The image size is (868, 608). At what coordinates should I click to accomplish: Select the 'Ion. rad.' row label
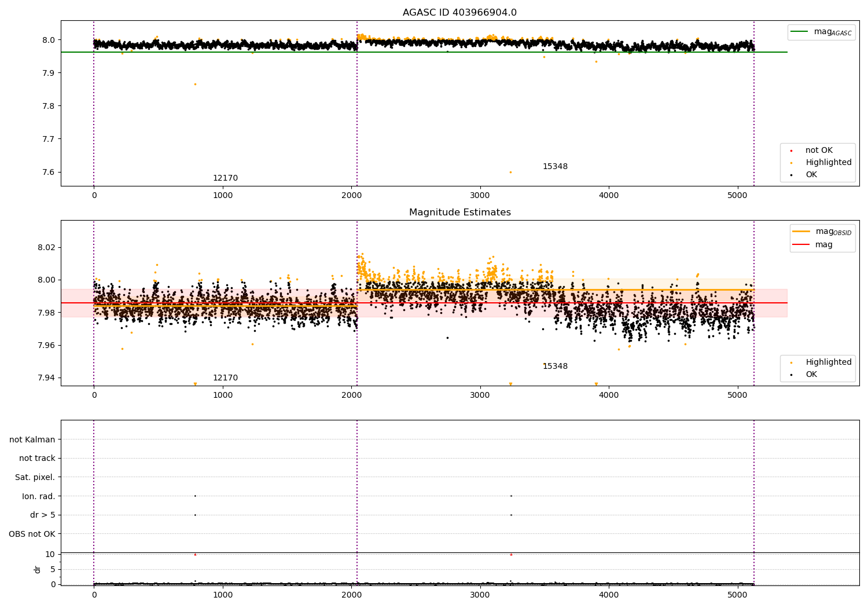click(39, 497)
